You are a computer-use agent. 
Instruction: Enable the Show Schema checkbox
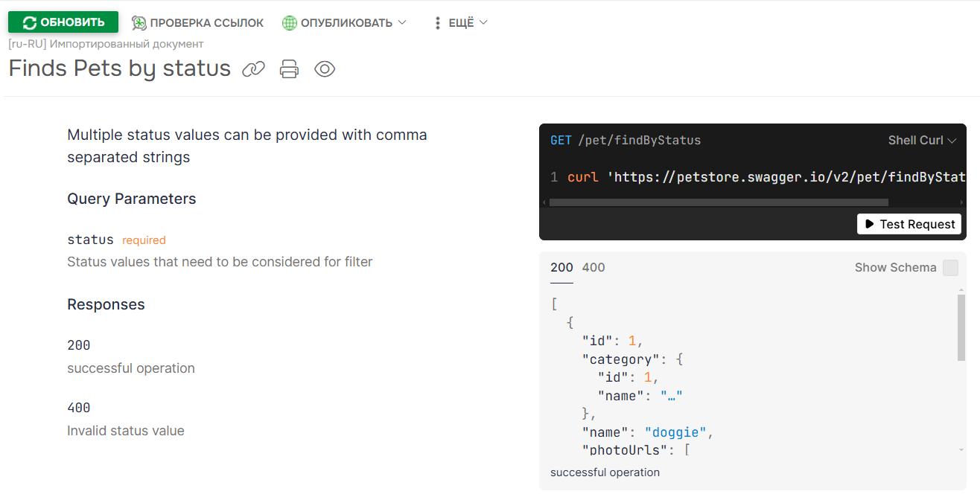(950, 268)
